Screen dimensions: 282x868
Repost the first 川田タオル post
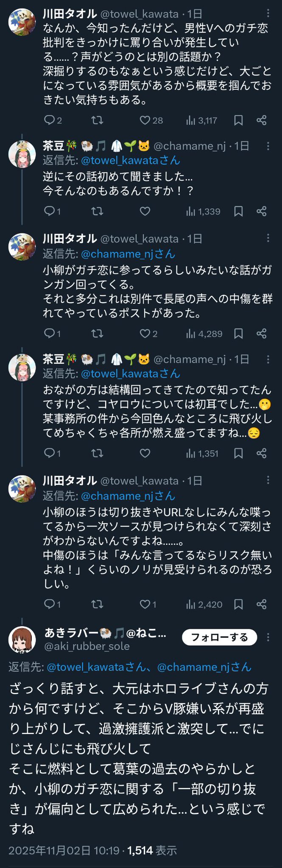click(x=97, y=120)
